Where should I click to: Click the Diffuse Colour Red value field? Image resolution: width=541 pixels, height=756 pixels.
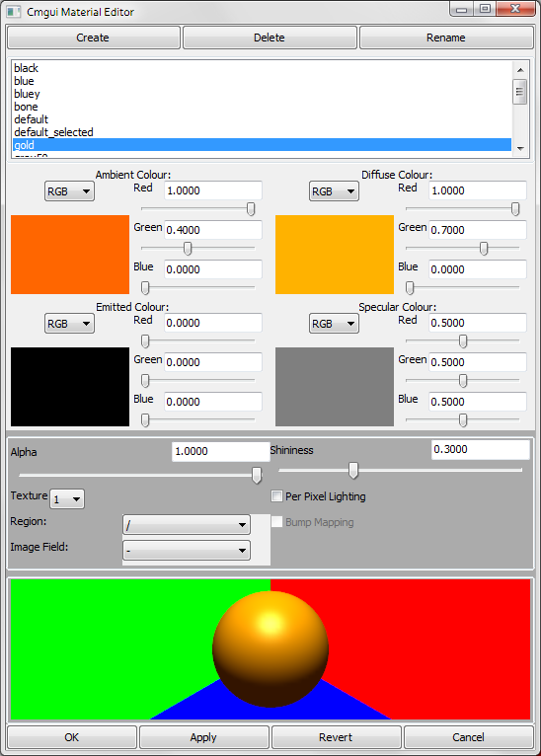(478, 190)
